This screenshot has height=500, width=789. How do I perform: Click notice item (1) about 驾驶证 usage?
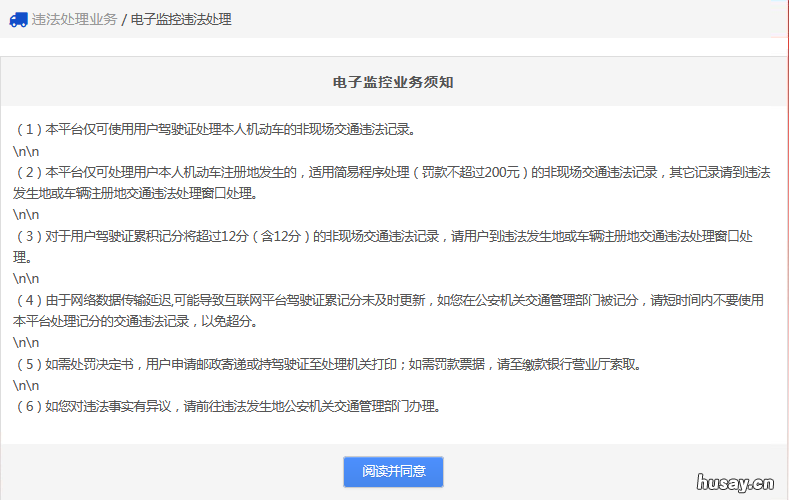[214, 130]
